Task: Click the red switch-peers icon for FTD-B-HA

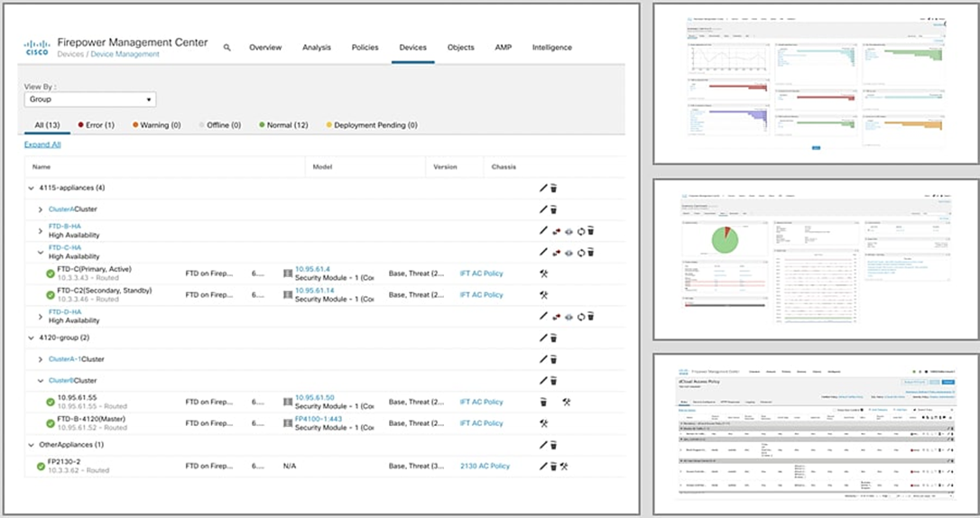Action: (x=556, y=231)
